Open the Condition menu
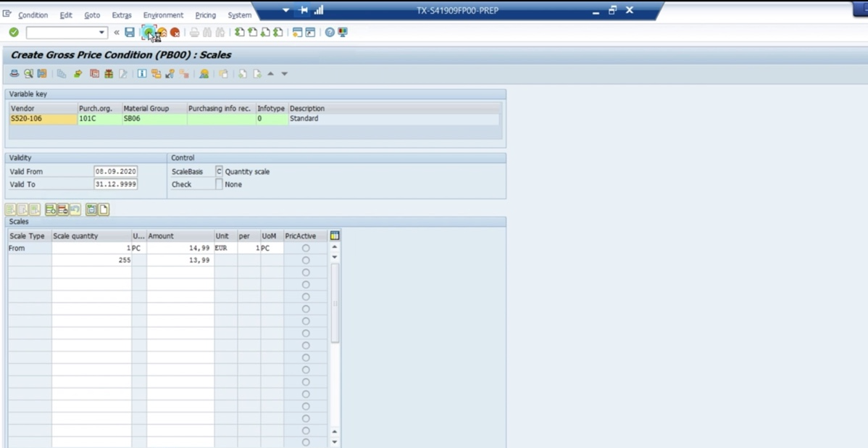 [x=33, y=15]
